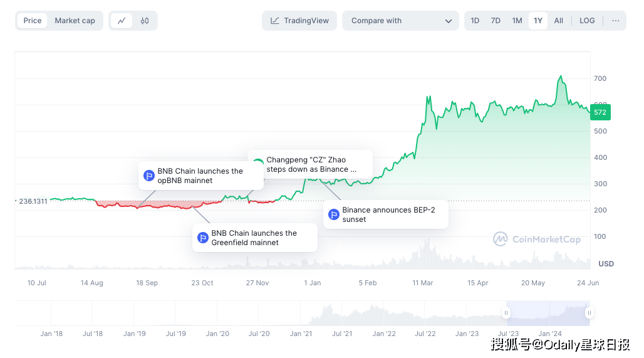Click the right range slider handle
Viewport: 644px width, 358px height.
(589, 312)
